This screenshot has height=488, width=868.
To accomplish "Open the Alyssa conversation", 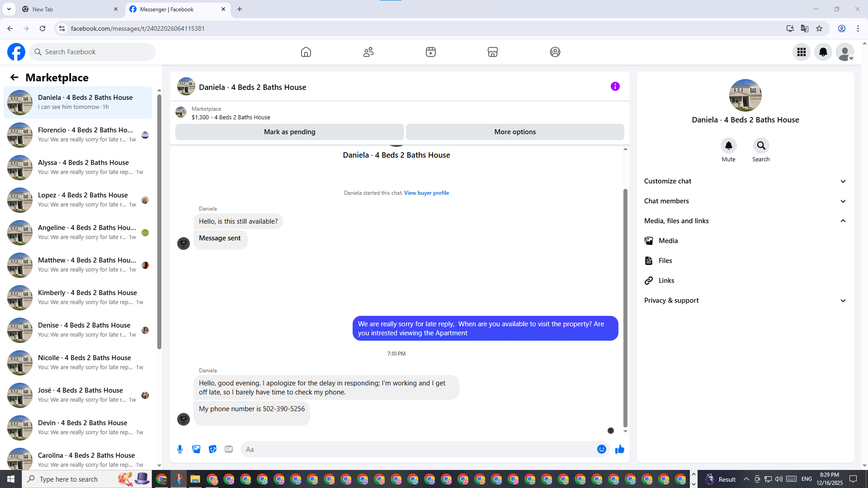I will pyautogui.click(x=78, y=167).
